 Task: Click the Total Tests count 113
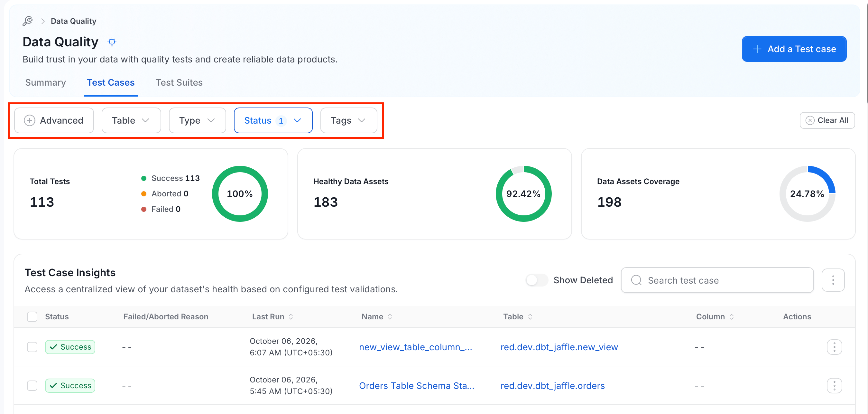pos(42,202)
